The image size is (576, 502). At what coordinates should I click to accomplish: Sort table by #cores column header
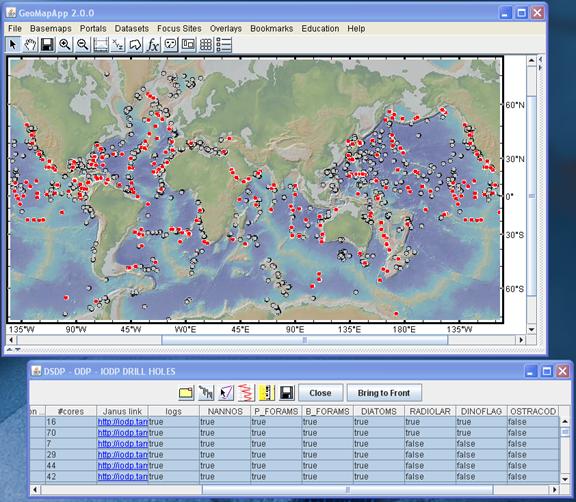[71, 412]
